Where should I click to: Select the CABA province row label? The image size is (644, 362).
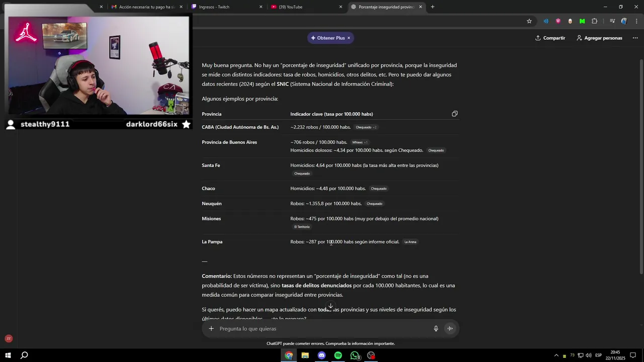(x=240, y=127)
